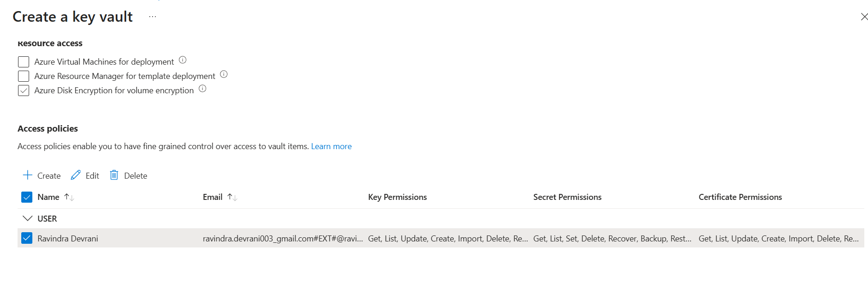Click the Certificate Permissions column header

click(740, 197)
